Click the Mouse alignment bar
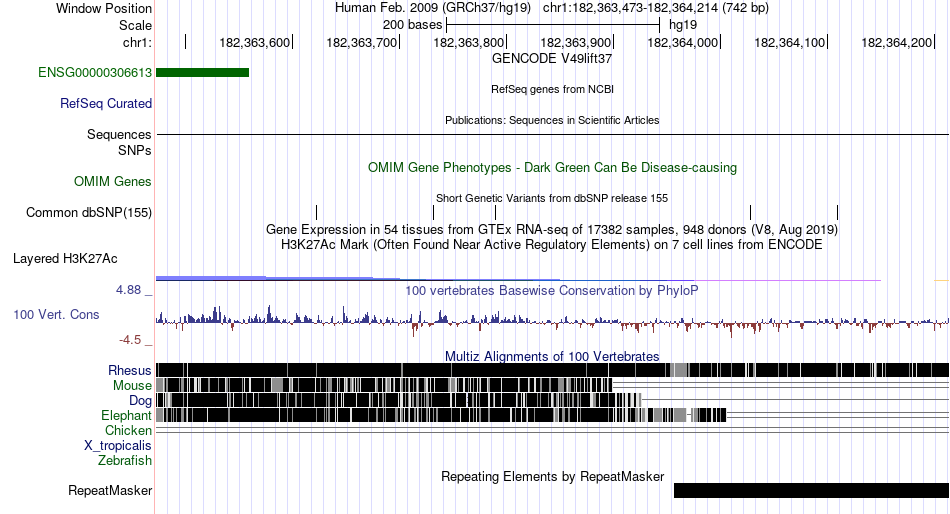The height and width of the screenshot is (514, 950). pyautogui.click(x=384, y=386)
